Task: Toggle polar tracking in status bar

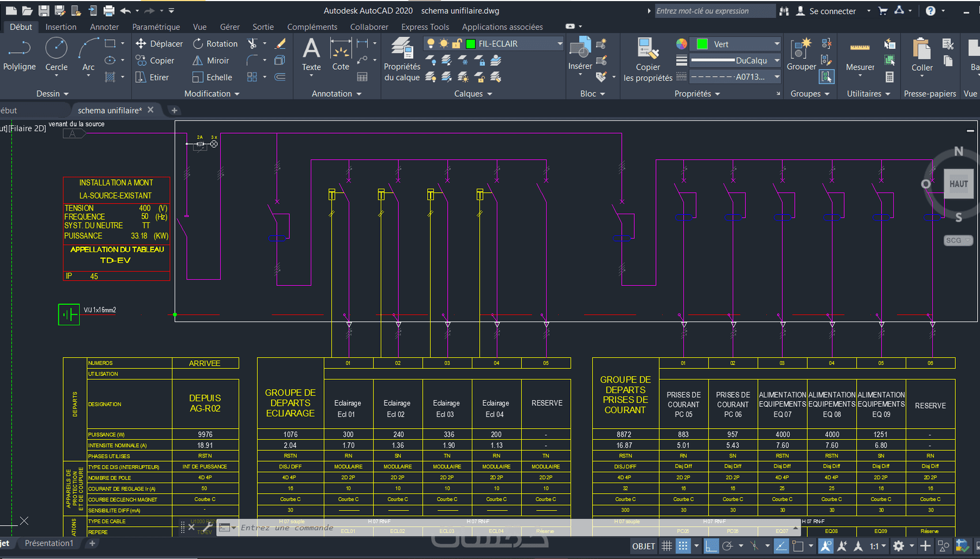Action: click(x=728, y=546)
